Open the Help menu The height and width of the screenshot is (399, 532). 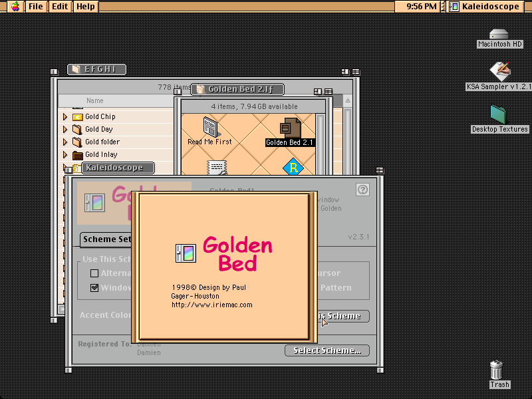86,7
